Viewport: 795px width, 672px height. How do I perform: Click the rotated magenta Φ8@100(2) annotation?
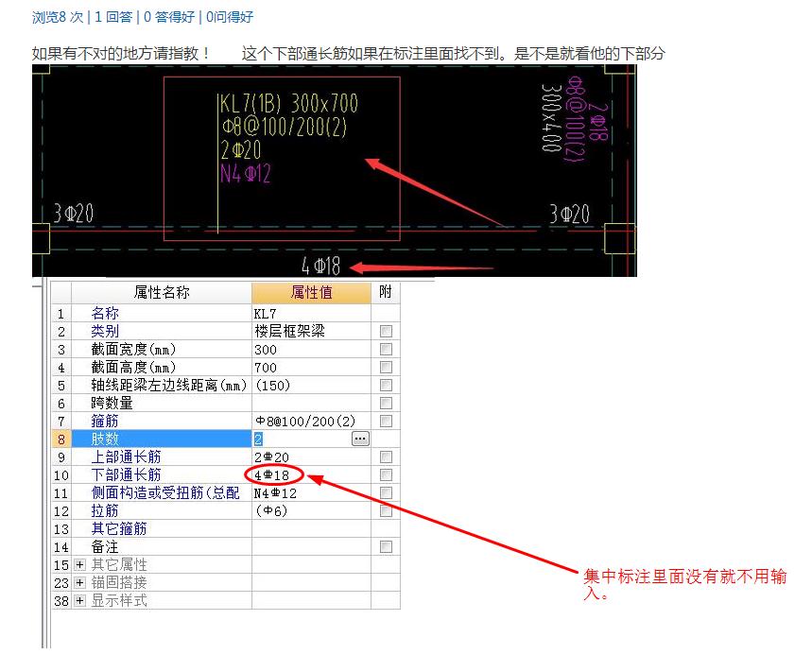576,119
